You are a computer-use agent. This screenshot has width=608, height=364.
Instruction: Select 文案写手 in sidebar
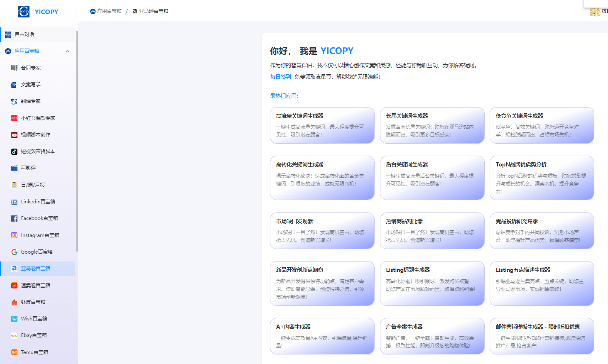click(37, 85)
